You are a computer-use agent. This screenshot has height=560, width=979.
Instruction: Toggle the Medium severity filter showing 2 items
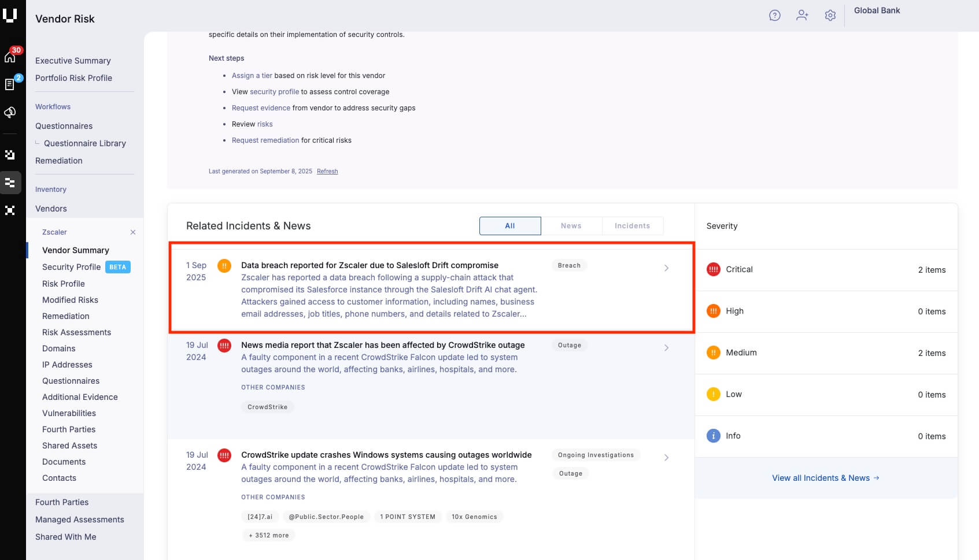[826, 353]
